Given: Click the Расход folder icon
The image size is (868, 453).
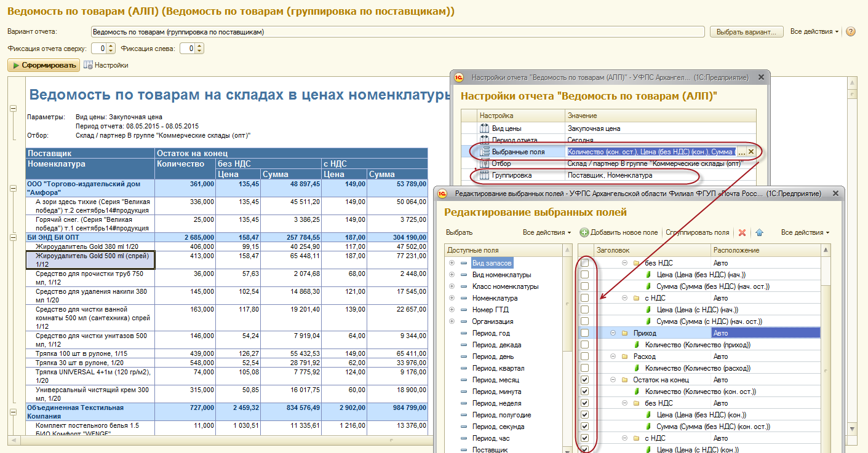Looking at the screenshot, I should [x=624, y=356].
